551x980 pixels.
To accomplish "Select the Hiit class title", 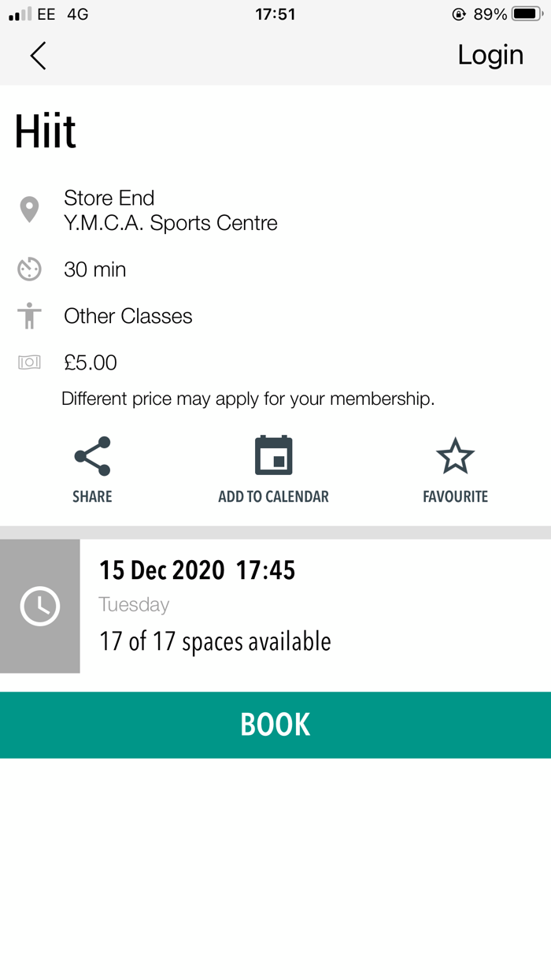I will coord(45,130).
